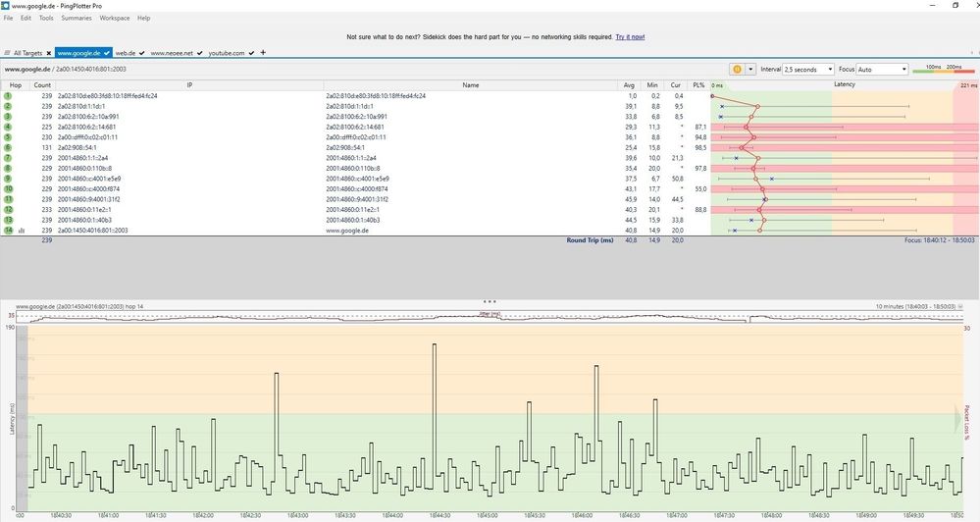Screen dimensions: 980x522
Task: Open the Edit menu
Action: pos(26,18)
